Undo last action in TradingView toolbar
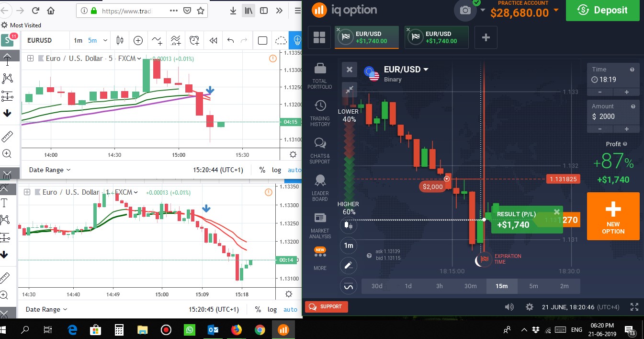 231,41
